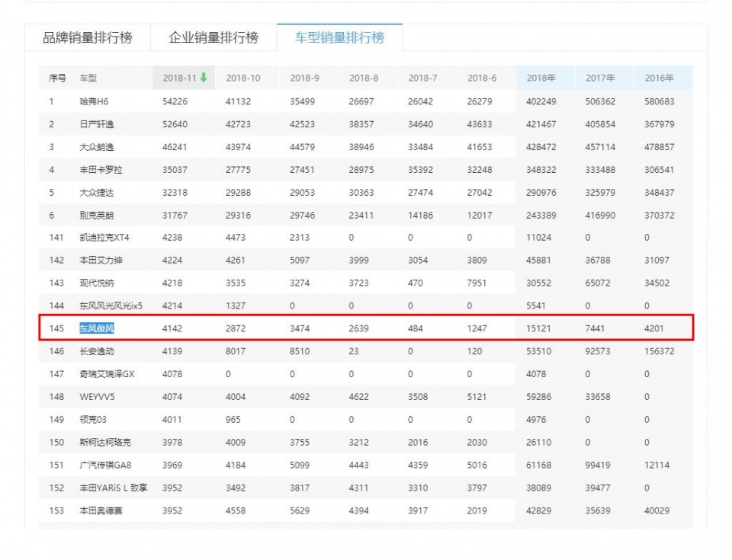Sort by the 2018-9 column header
The height and width of the screenshot is (560, 732).
(305, 78)
